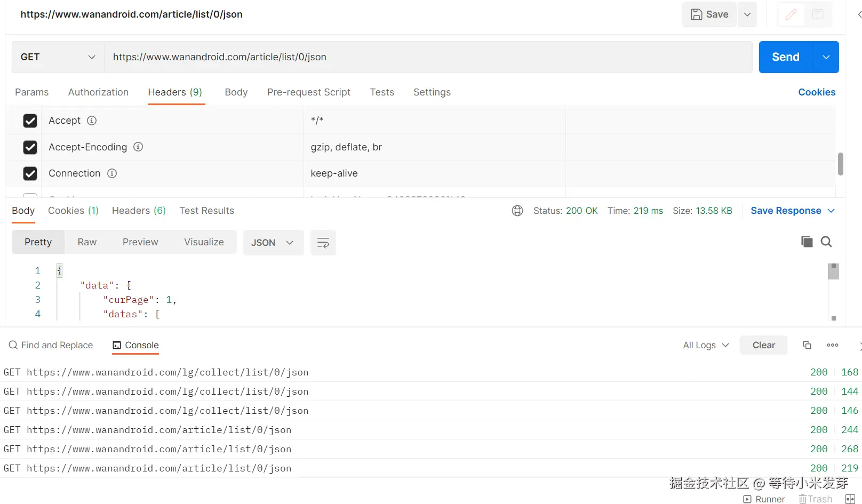Uncheck the Accept-Encoding header checkbox

coord(30,147)
